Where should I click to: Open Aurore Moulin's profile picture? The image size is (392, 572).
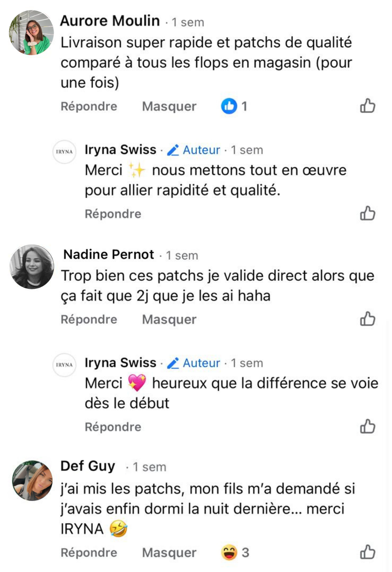[x=32, y=33]
